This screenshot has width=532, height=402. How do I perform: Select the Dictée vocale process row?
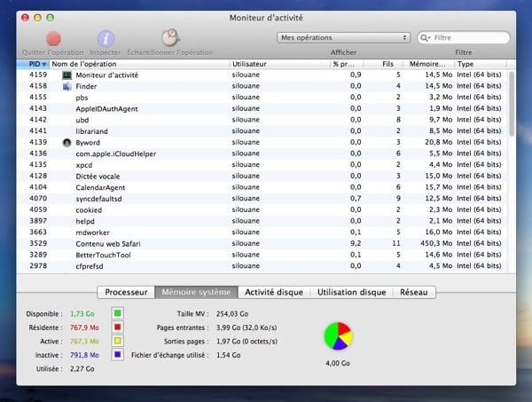click(262, 177)
